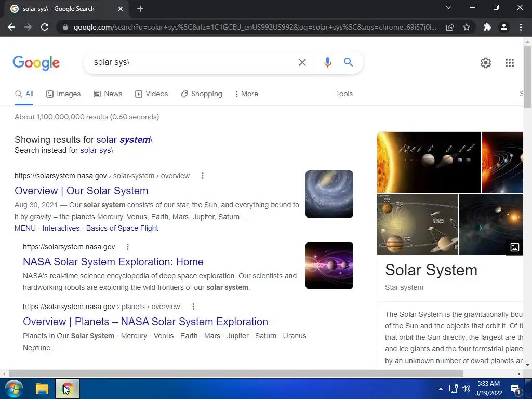Open a new tab with the plus button
This screenshot has width=532, height=399.
click(140, 9)
